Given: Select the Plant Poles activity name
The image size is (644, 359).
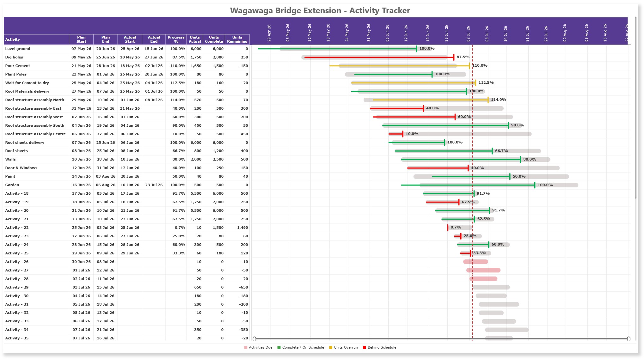Looking at the screenshot, I should pyautogui.click(x=16, y=74).
